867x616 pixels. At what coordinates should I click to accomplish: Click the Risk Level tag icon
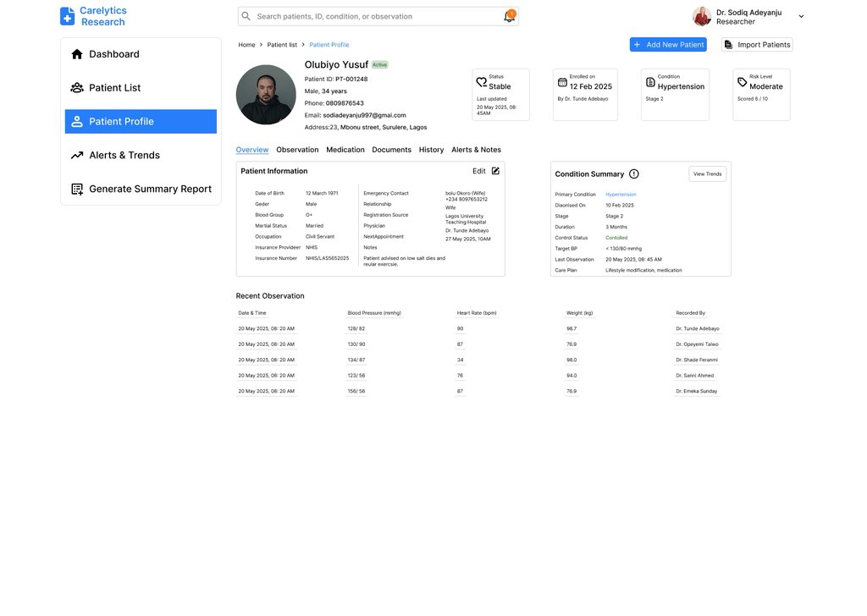coord(742,82)
